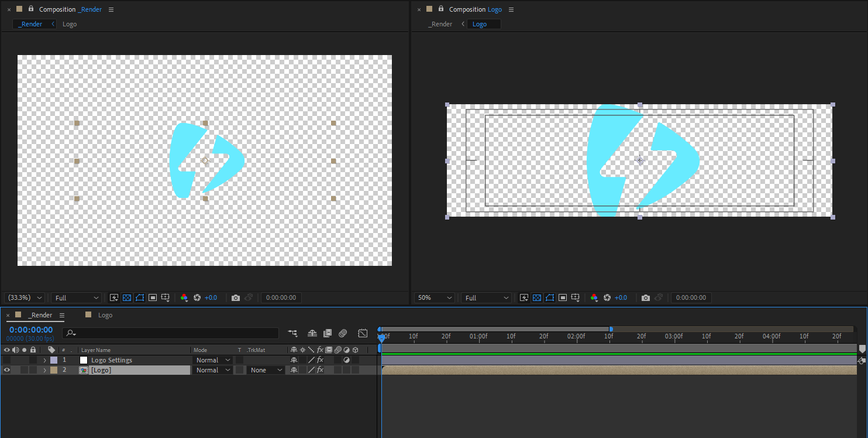Enable Region of Interest in _Render viewer
Screen dimensions: 868x438
pos(153,297)
